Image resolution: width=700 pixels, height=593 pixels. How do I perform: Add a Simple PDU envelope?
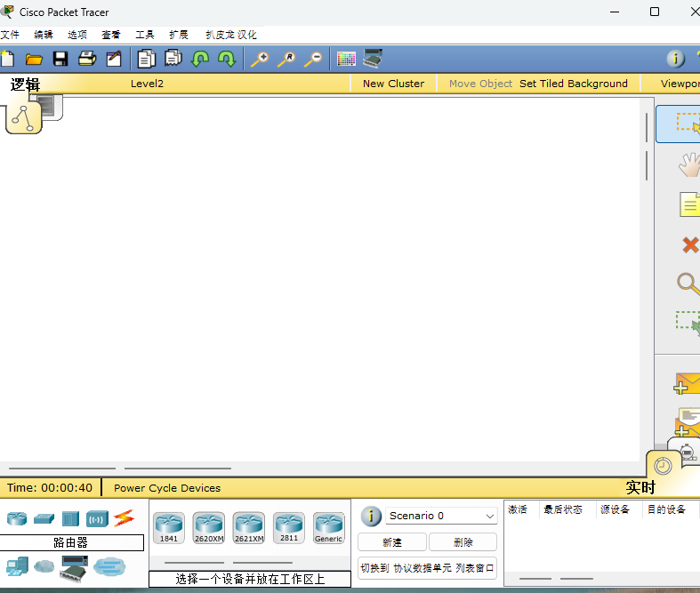pos(687,384)
